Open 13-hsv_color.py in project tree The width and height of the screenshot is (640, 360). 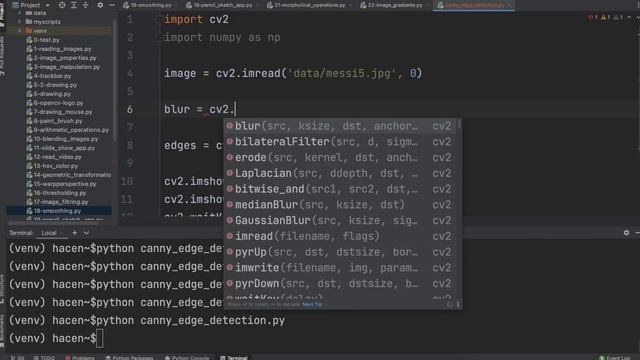pos(52,166)
